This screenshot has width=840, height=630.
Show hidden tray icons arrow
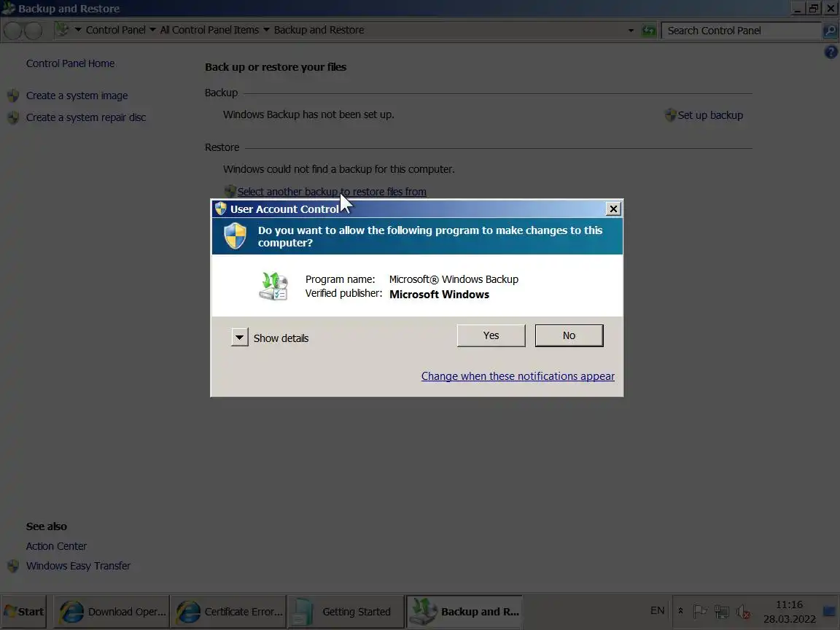[x=680, y=611]
